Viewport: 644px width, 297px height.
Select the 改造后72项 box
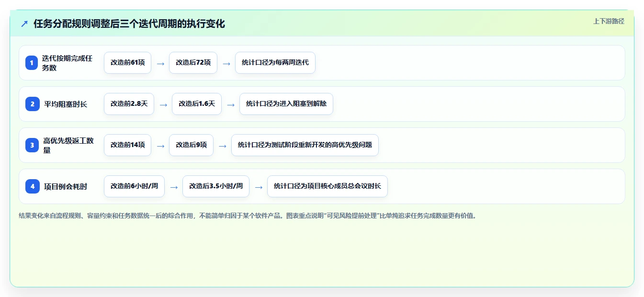(193, 63)
